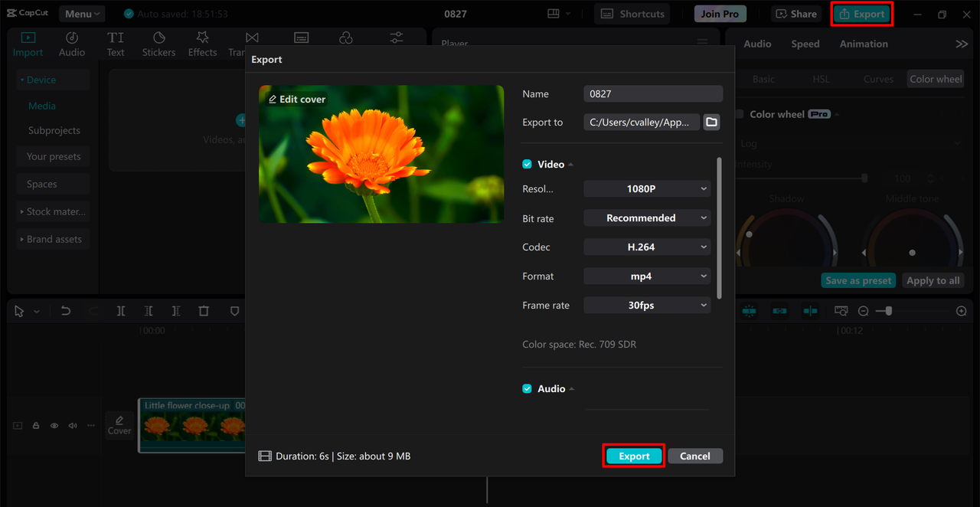This screenshot has height=507, width=980.
Task: Undo the last timeline action
Action: pyautogui.click(x=66, y=311)
